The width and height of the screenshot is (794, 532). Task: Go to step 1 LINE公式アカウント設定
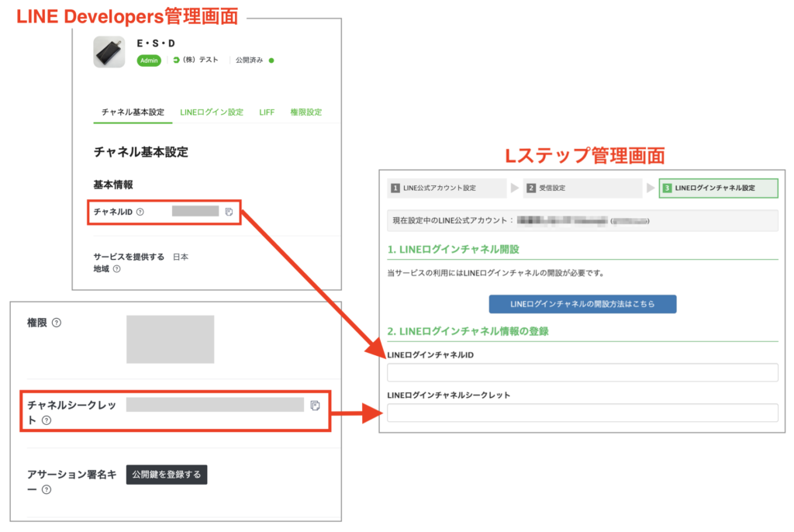[x=444, y=188]
